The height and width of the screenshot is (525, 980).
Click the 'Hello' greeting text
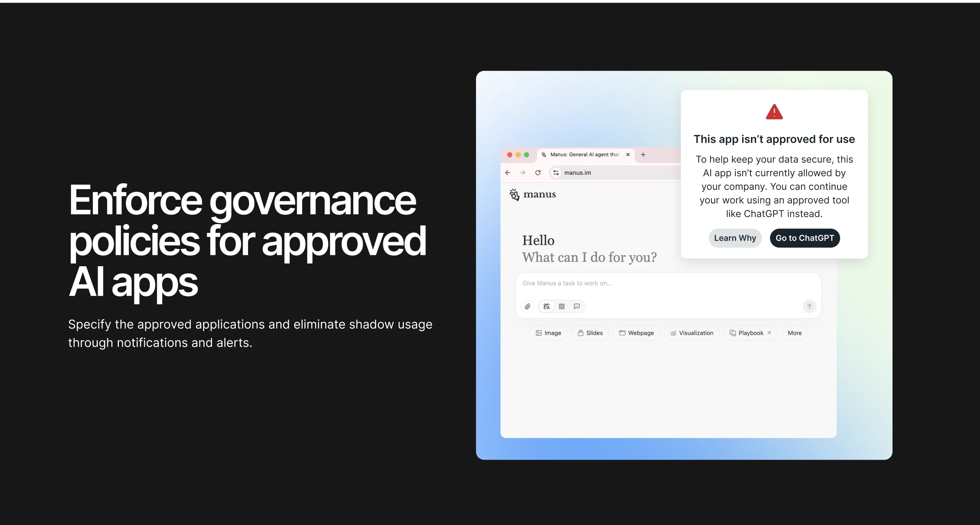[538, 240]
